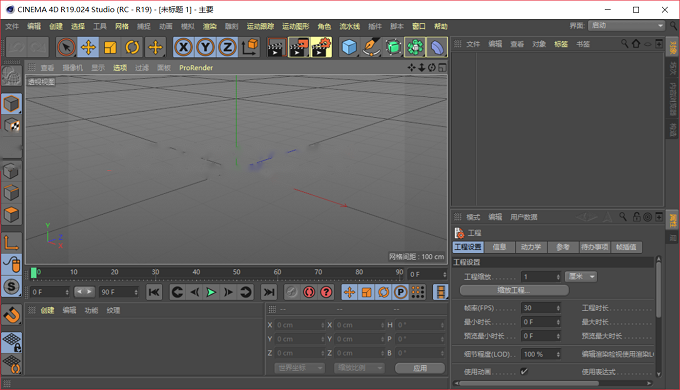Screen dimensions: 680x390
Task: Toggle the 使用动画 checkbox
Action: click(x=524, y=371)
